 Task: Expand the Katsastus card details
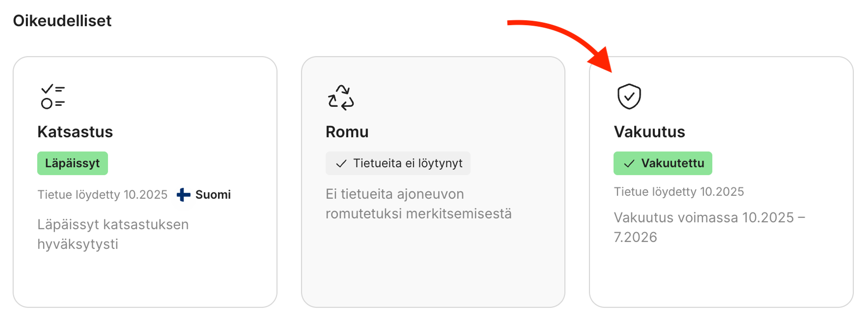[145, 185]
